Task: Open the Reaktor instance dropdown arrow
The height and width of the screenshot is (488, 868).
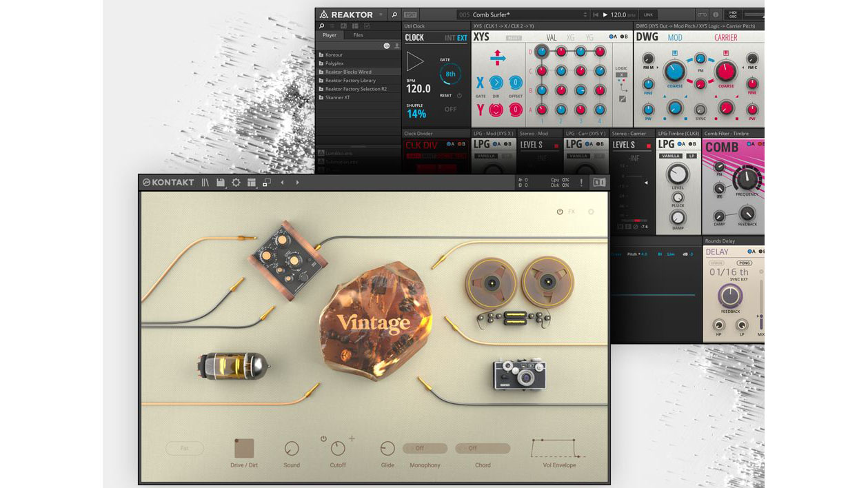Action: click(379, 14)
